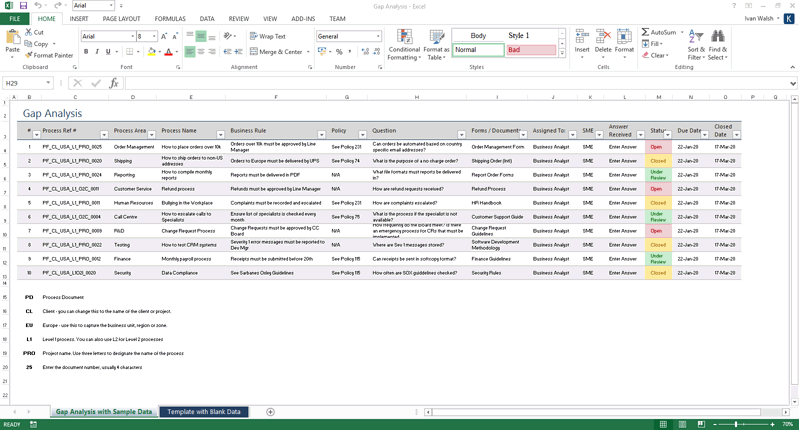The image size is (799, 430).
Task: Switch to the PAGE LAYOUT tab
Action: pyautogui.click(x=121, y=19)
